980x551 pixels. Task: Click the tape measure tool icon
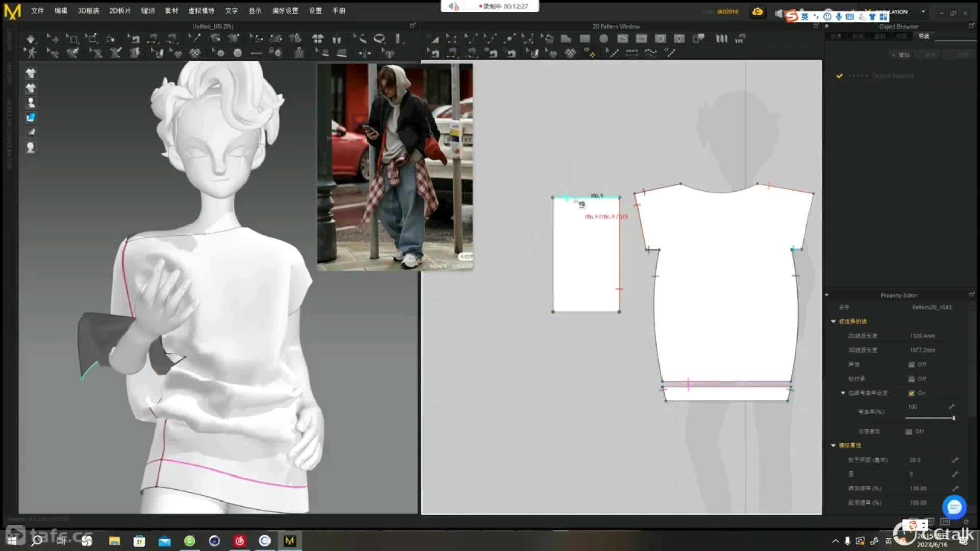379,39
